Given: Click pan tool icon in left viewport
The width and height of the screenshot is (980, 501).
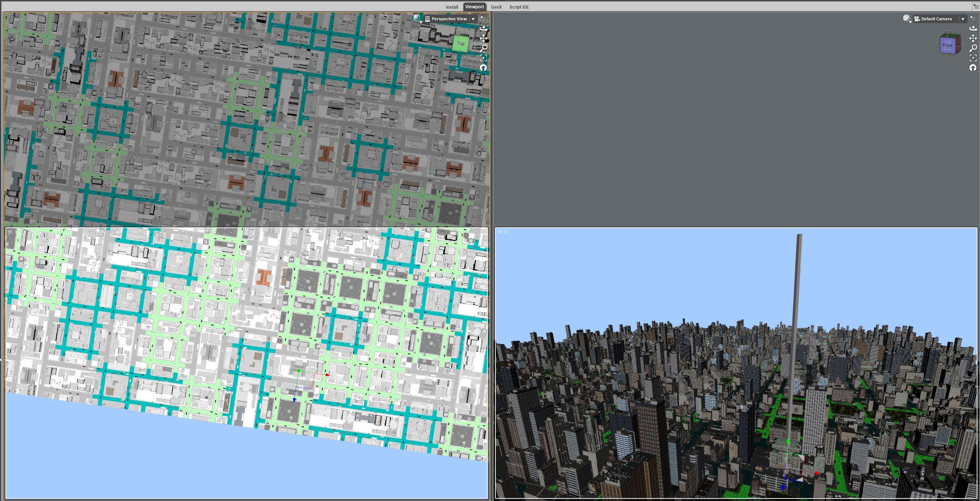Looking at the screenshot, I should coord(483,38).
